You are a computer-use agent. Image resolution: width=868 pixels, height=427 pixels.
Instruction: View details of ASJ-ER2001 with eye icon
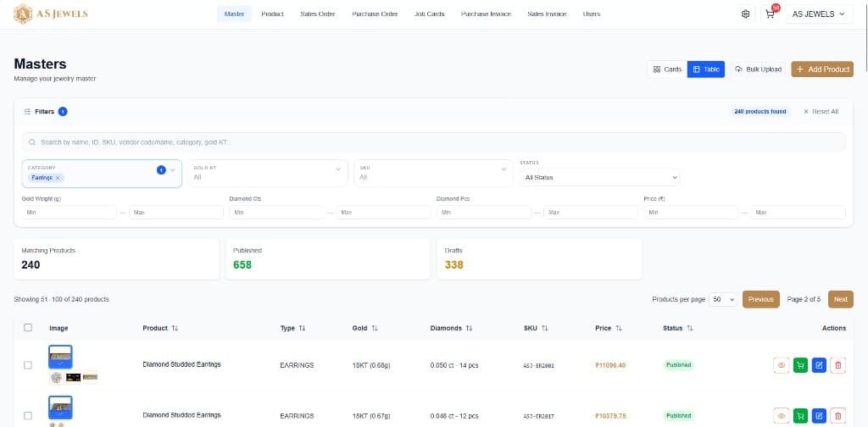(781, 365)
